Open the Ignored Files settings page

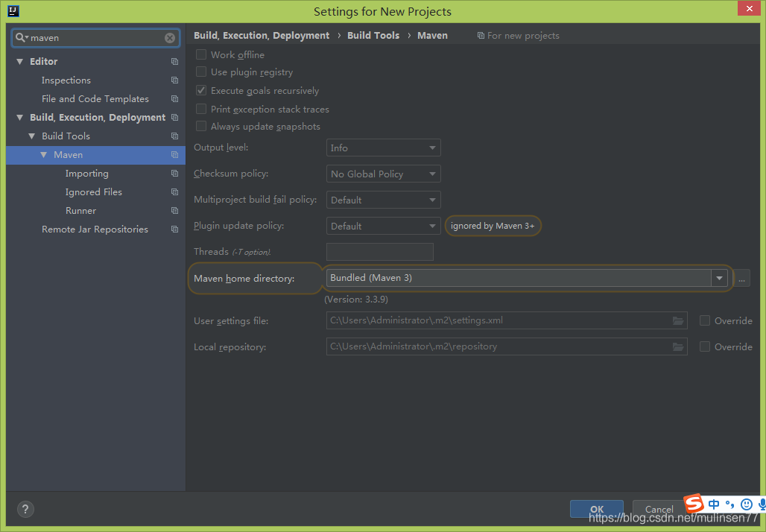[x=94, y=192]
